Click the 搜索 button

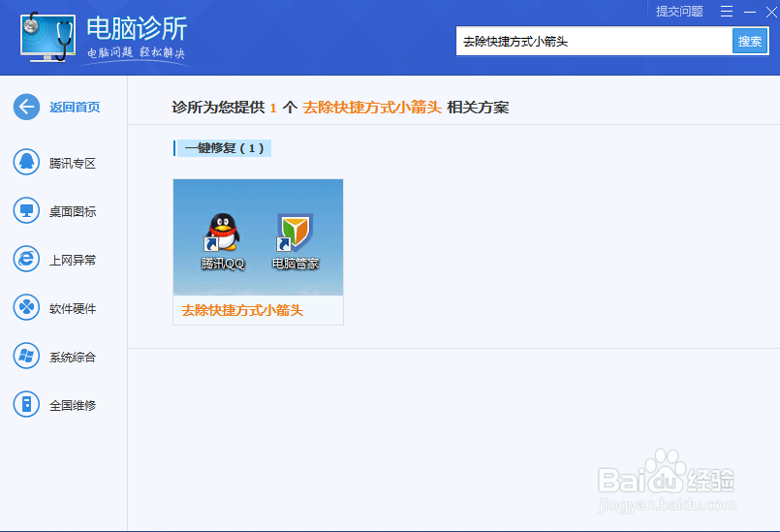coord(750,41)
